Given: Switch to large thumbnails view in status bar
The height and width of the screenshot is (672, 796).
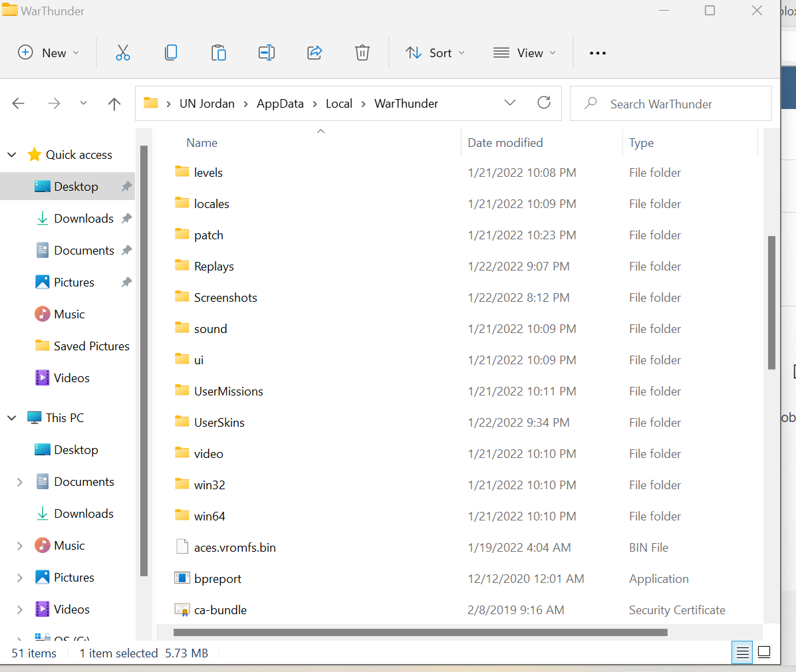Looking at the screenshot, I should click(763, 652).
